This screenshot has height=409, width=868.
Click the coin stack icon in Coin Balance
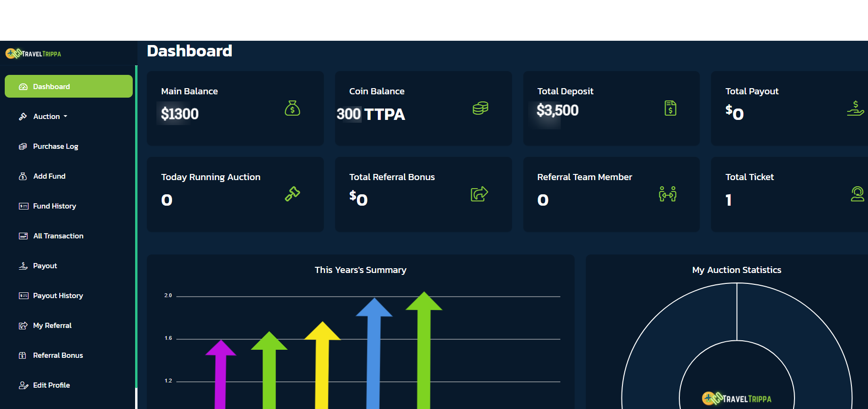480,109
